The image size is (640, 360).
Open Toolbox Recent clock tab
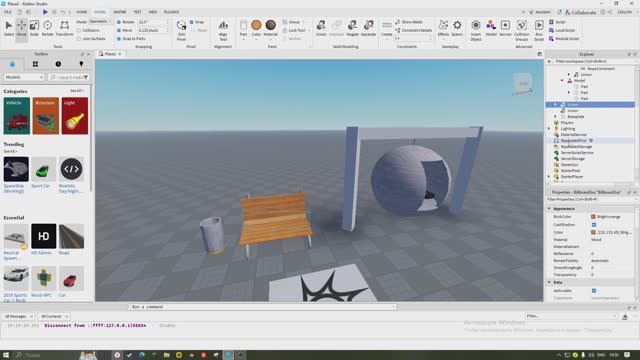(58, 64)
